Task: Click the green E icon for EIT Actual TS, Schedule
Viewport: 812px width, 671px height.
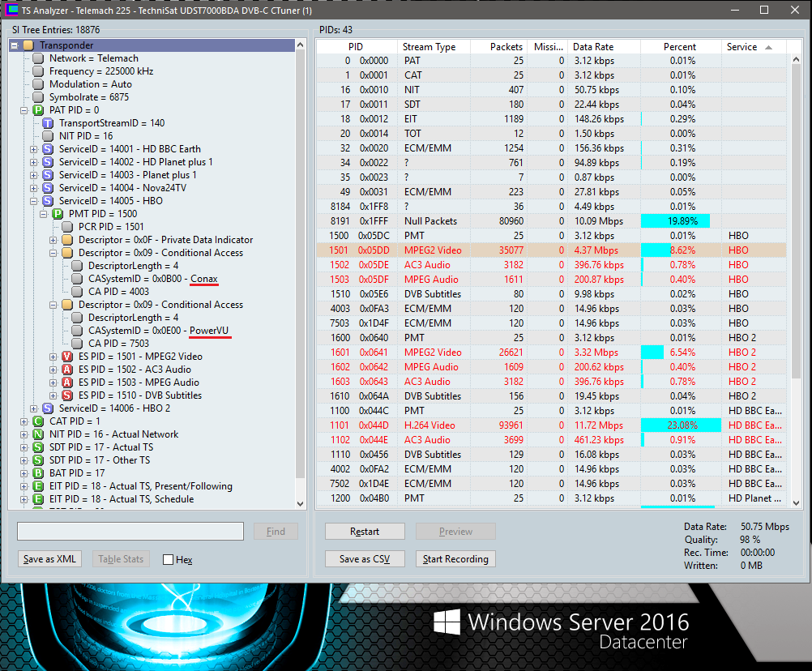Action: (38, 498)
